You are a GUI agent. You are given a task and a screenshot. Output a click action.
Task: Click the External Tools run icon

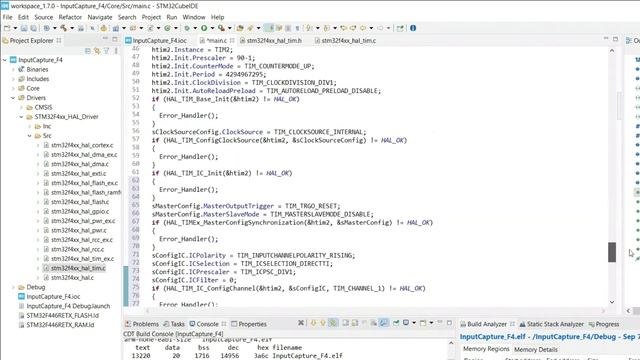tap(221, 28)
